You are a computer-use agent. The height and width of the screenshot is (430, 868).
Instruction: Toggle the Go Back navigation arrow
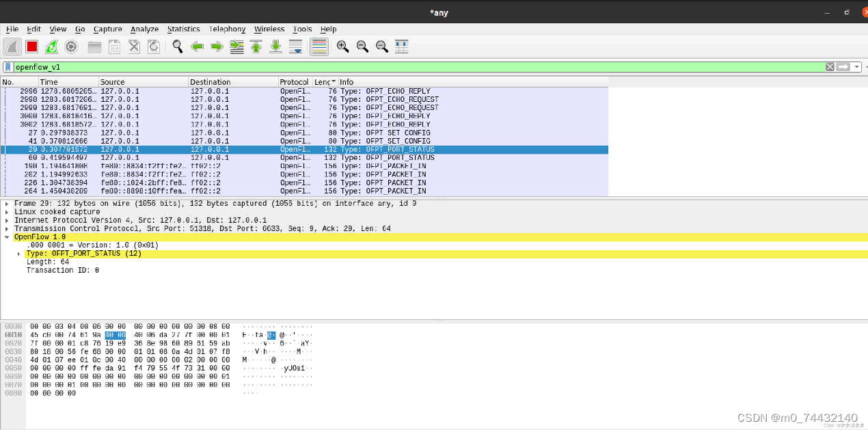click(x=197, y=46)
